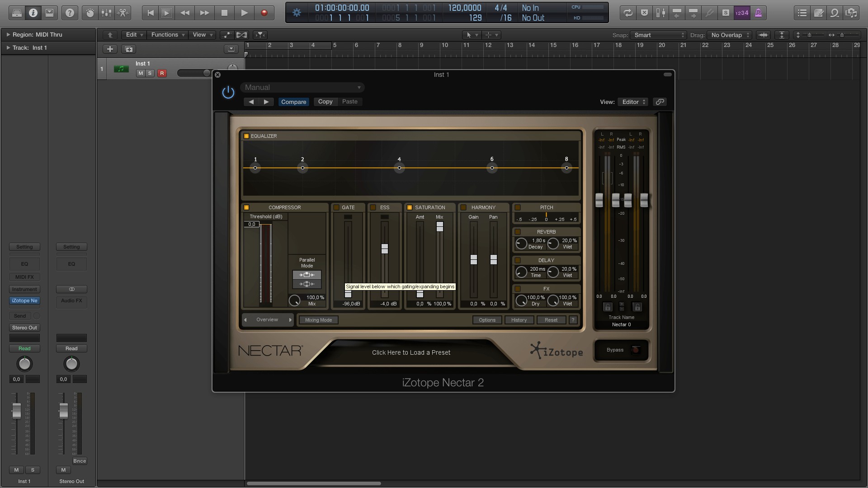This screenshot has height=488, width=868.
Task: Open the View menu in tracks area
Action: (x=203, y=35)
